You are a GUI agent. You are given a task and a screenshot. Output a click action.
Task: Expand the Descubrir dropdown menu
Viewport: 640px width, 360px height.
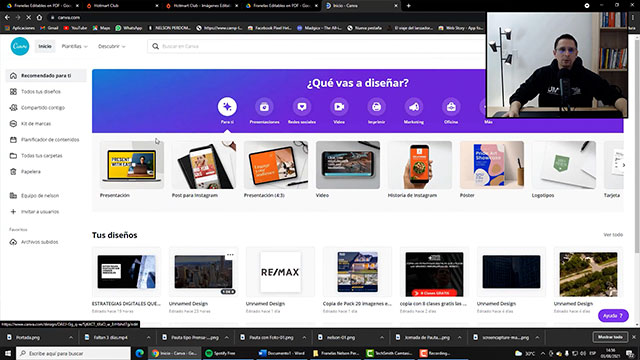click(111, 47)
